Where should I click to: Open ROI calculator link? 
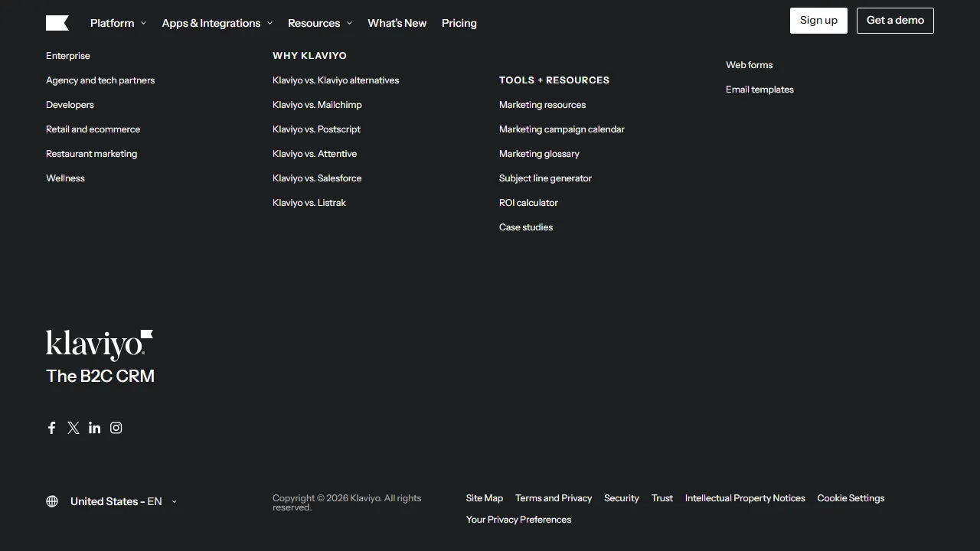pyautogui.click(x=528, y=203)
